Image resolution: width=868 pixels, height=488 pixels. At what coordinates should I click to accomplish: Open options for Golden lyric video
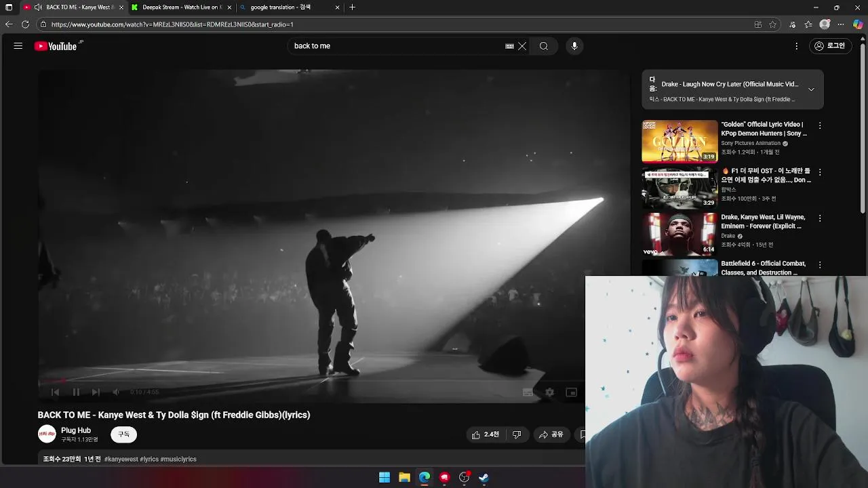[x=820, y=125]
